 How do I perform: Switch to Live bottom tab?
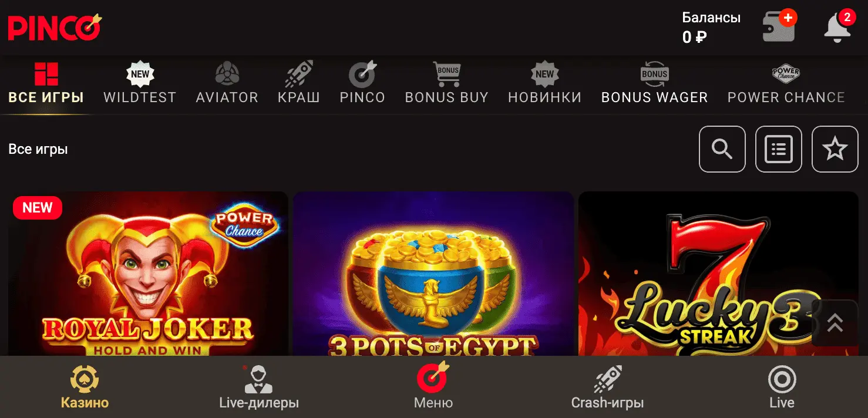tap(782, 387)
